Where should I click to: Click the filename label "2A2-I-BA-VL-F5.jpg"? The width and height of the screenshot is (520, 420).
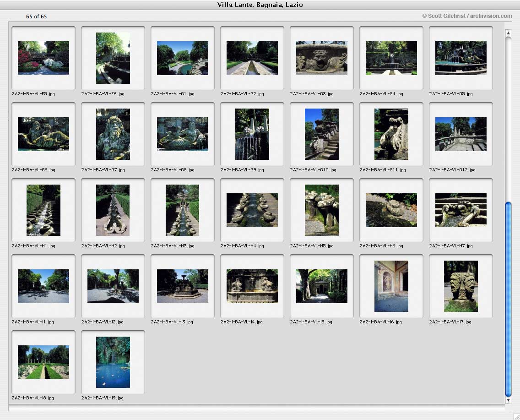33,94
